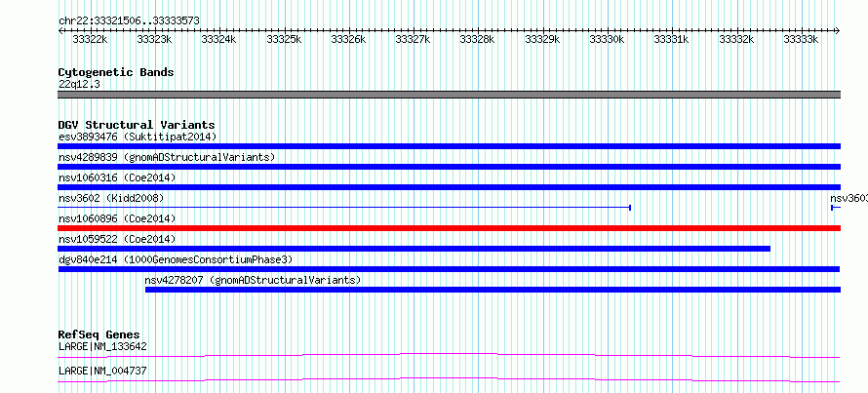The height and width of the screenshot is (393, 868).
Task: Click the DGV Structural Variants track title
Action: pos(137,125)
